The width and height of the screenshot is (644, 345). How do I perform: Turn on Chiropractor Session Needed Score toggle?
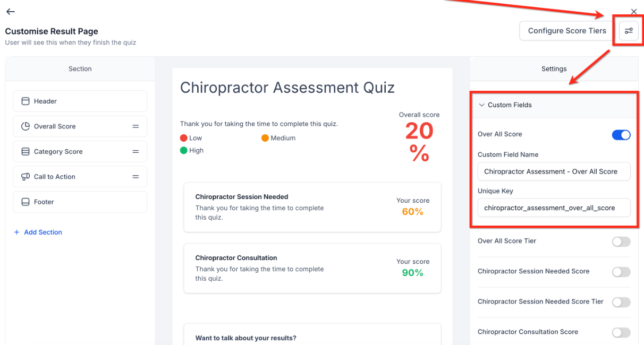[621, 272]
